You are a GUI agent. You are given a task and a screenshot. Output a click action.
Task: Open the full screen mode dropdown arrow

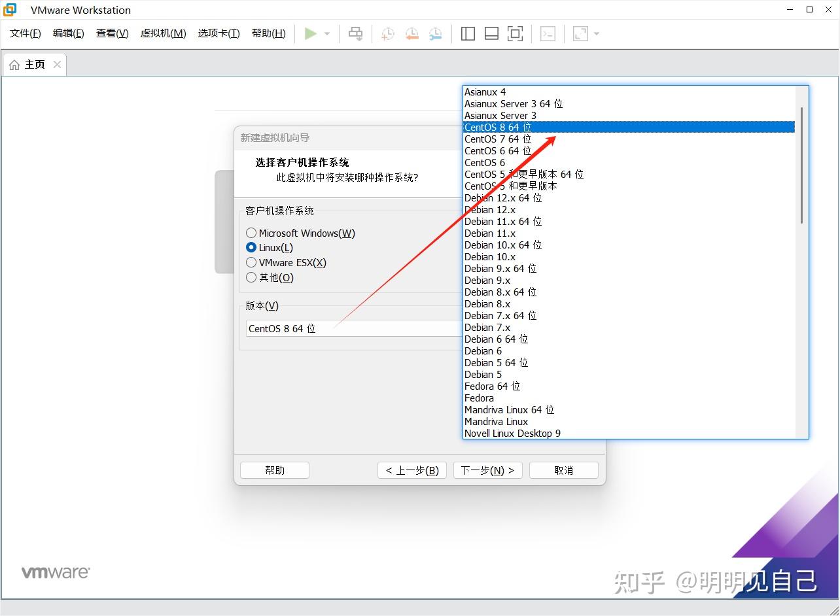[597, 33]
